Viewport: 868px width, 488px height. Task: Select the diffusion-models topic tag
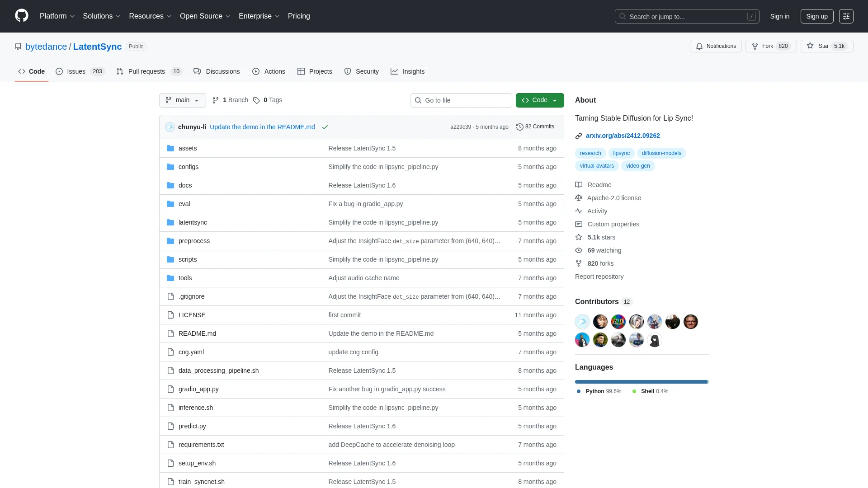point(661,153)
